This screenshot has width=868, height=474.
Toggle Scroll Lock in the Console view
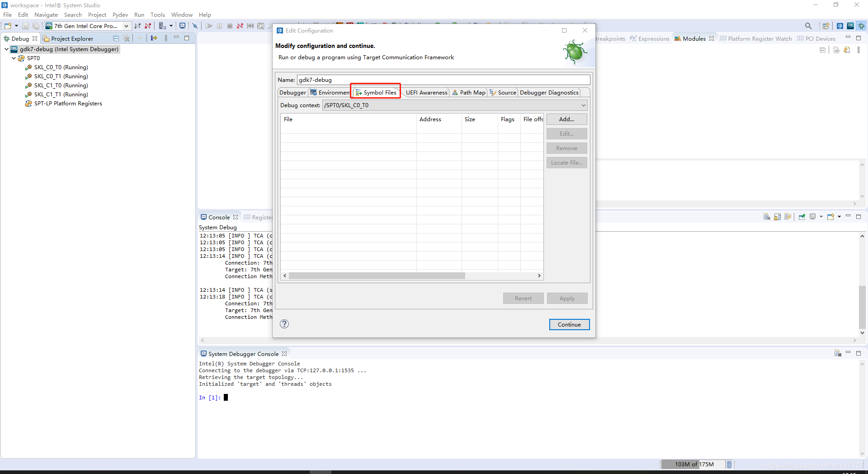click(777, 217)
